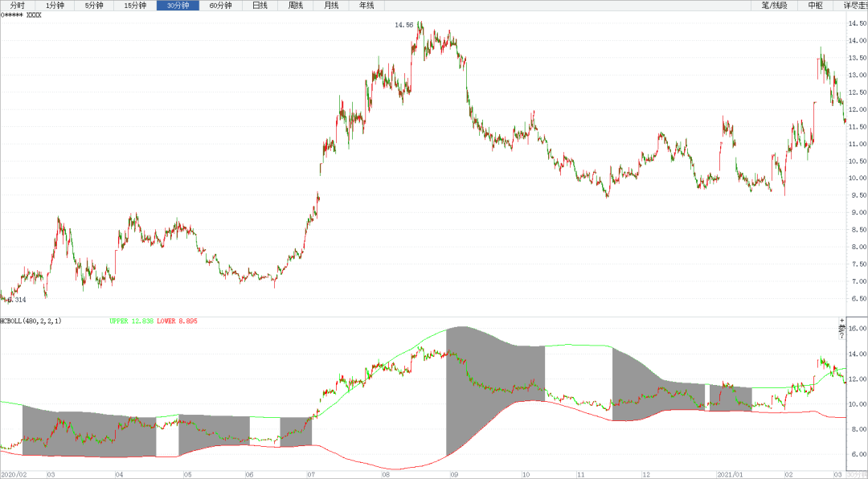
Task: Switch to the 60分钟 chart tab
Action: coord(220,6)
